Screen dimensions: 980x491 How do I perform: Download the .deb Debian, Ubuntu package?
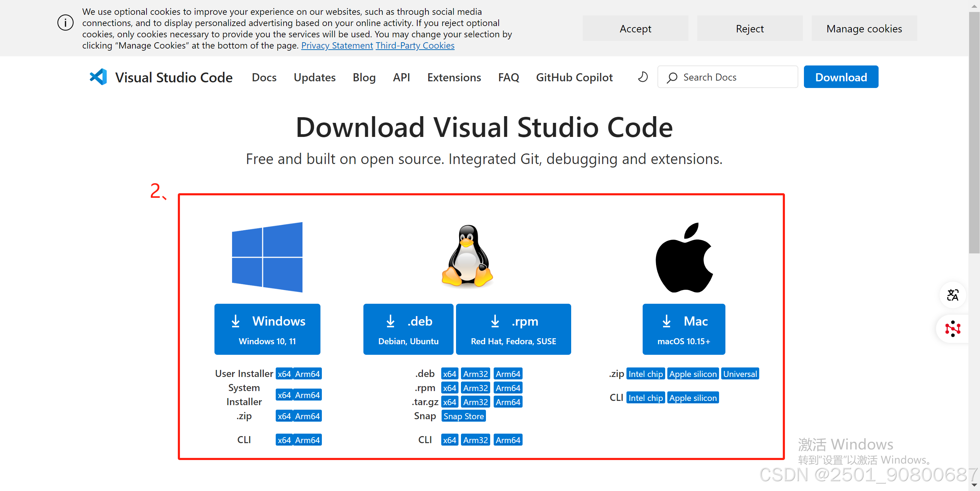(408, 329)
